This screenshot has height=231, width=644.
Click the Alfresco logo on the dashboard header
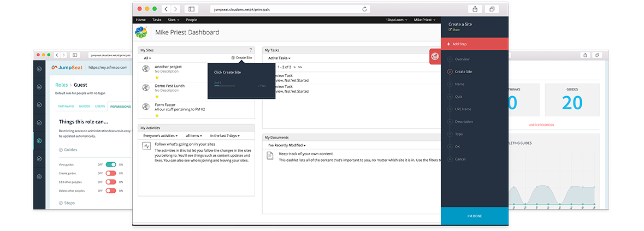pos(141,32)
